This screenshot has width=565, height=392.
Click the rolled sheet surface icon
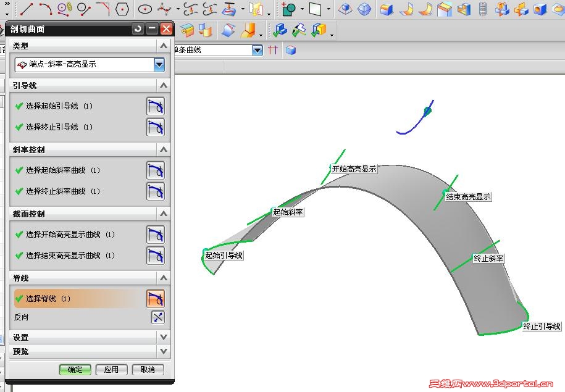click(187, 30)
